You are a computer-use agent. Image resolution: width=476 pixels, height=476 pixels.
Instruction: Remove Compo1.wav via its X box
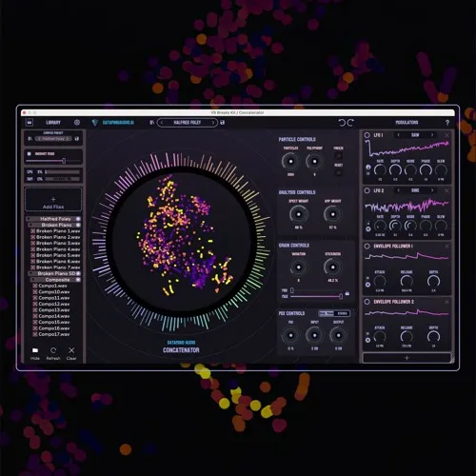click(35, 286)
